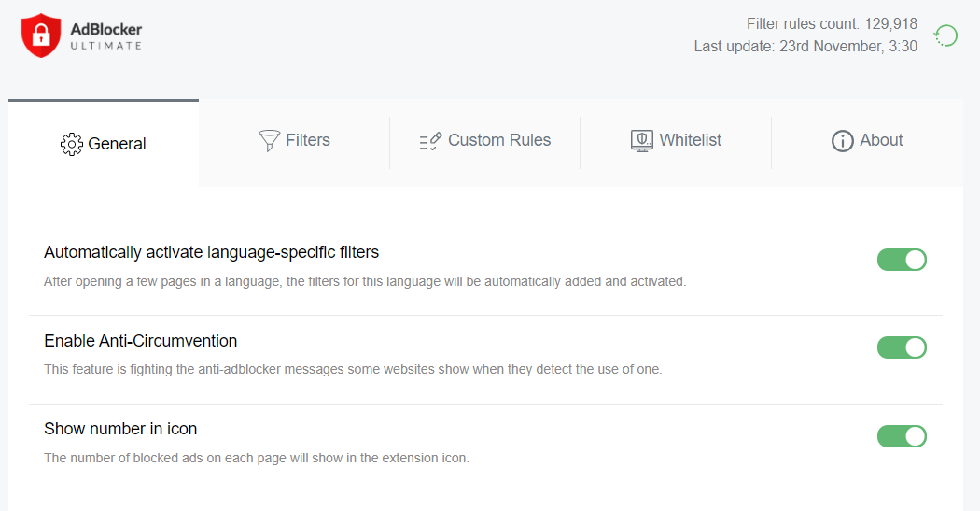Click the Last update date text

(x=805, y=46)
